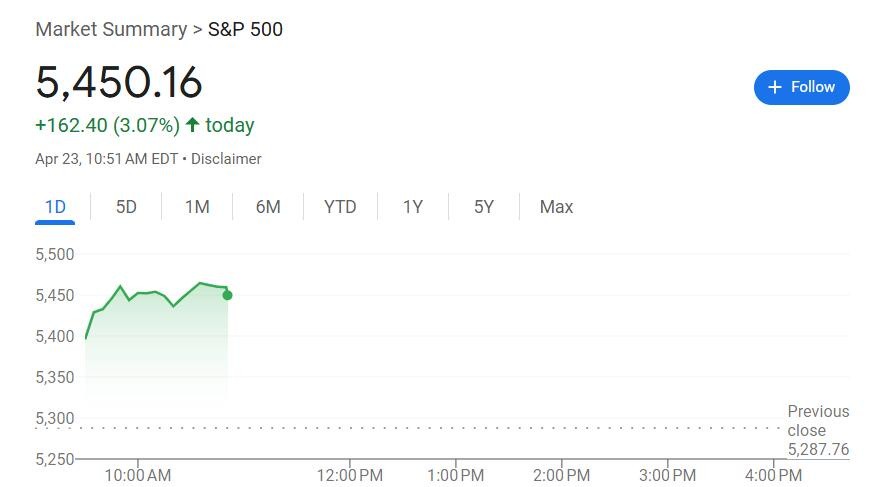View the 1Y chart range

413,207
